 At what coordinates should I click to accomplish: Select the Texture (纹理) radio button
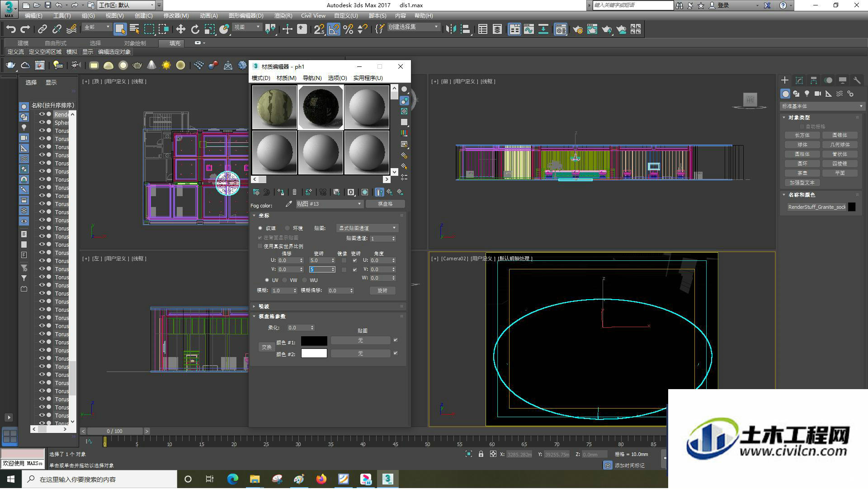point(260,228)
